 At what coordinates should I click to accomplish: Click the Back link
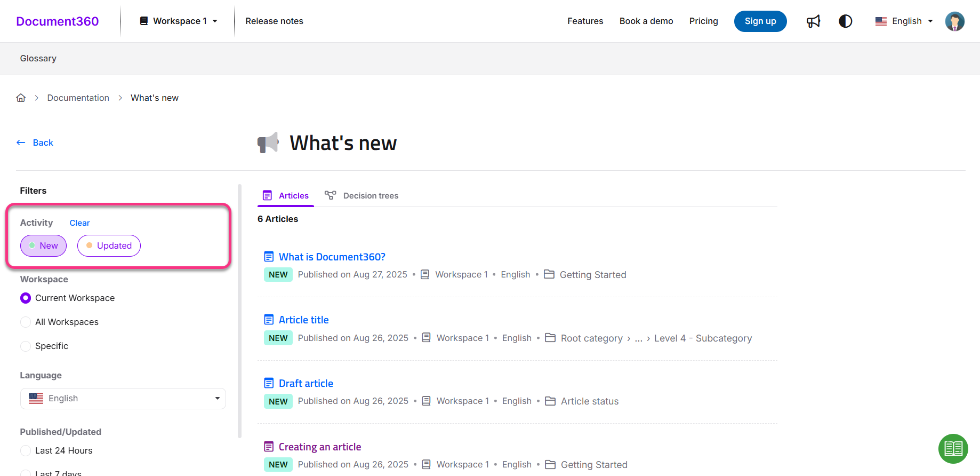click(43, 142)
